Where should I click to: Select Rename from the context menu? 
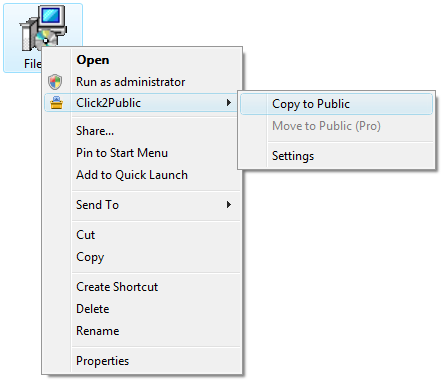[x=98, y=331]
